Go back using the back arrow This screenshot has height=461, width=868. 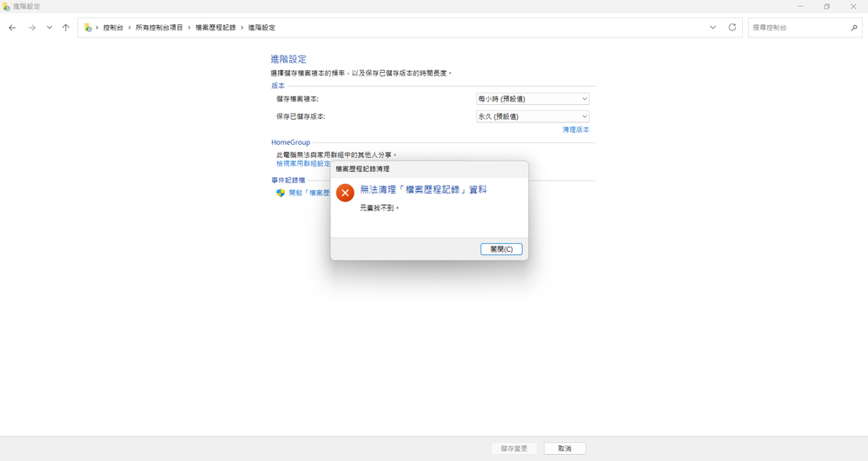[x=12, y=28]
